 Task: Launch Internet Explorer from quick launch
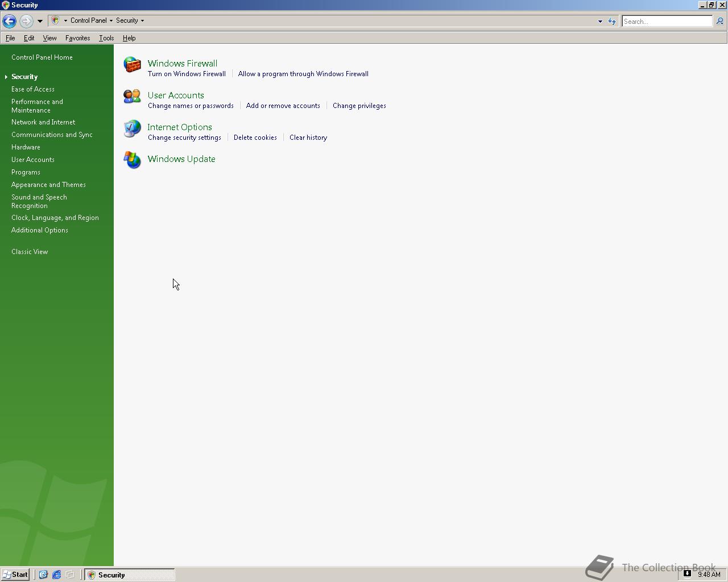(x=56, y=575)
